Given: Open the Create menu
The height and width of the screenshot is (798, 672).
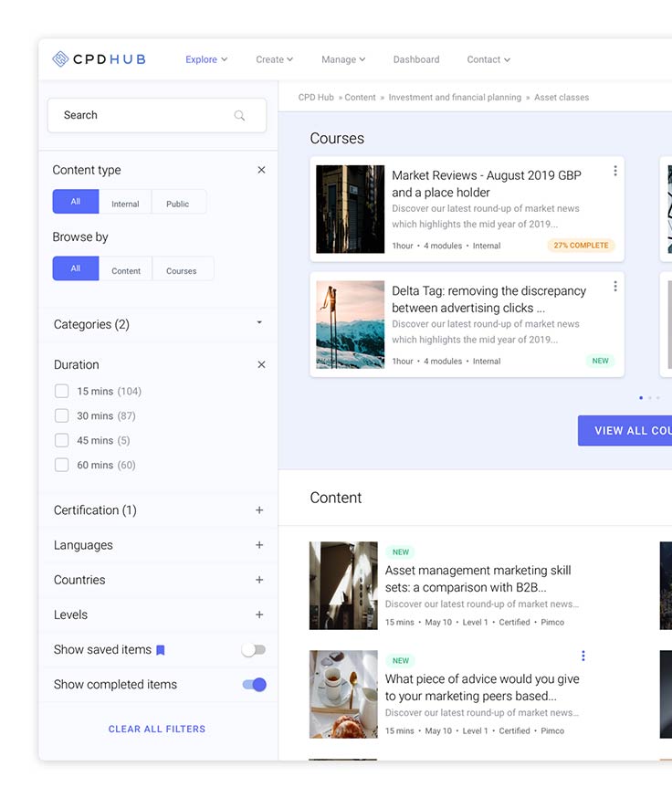Looking at the screenshot, I should [x=275, y=59].
